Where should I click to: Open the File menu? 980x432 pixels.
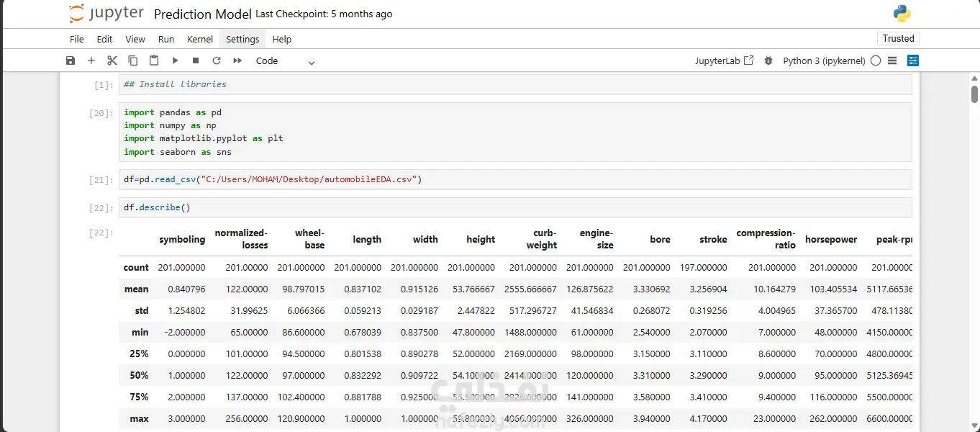point(77,40)
